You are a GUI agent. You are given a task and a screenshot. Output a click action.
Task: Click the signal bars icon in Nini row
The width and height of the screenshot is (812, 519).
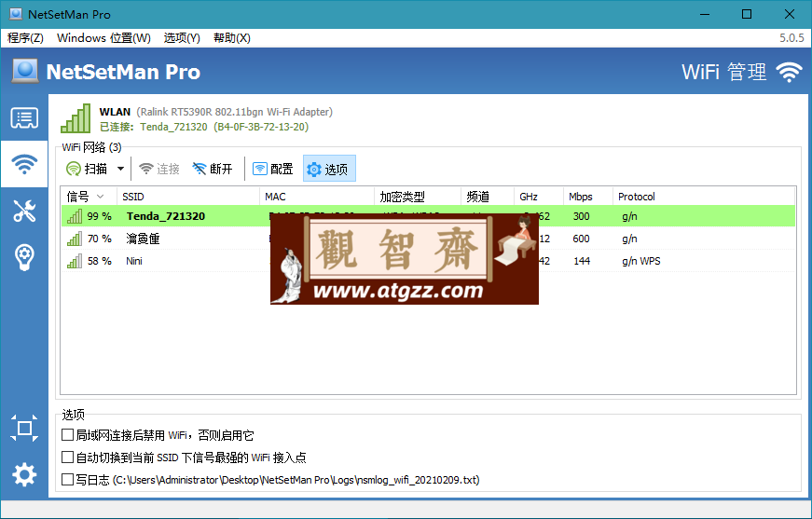(x=75, y=261)
